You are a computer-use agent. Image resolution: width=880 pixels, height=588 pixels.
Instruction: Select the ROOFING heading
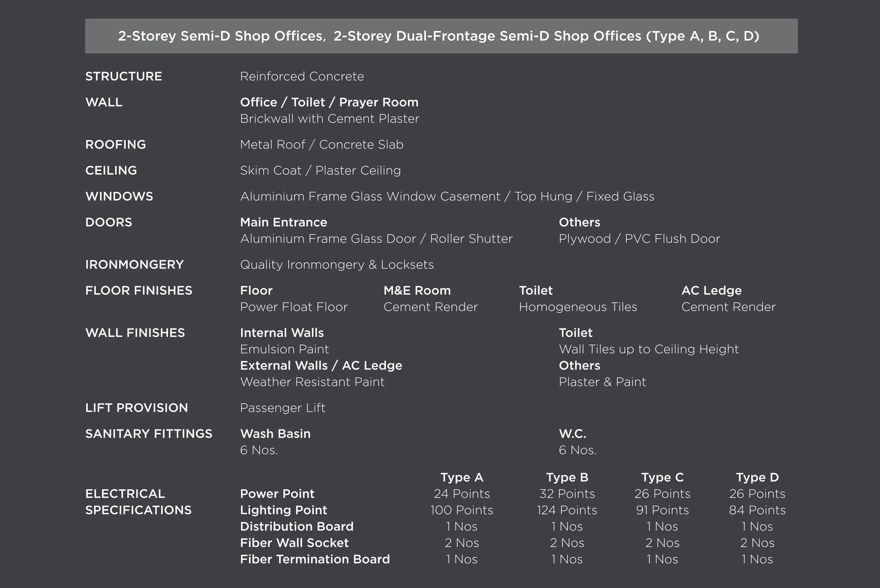(116, 145)
